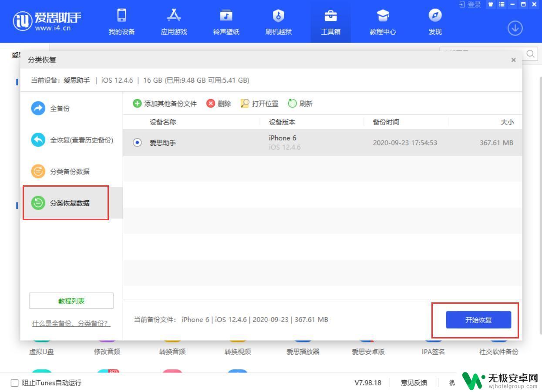This screenshot has width=542, height=392.
Task: Open the list menu icon in title bar
Action: [502, 4]
